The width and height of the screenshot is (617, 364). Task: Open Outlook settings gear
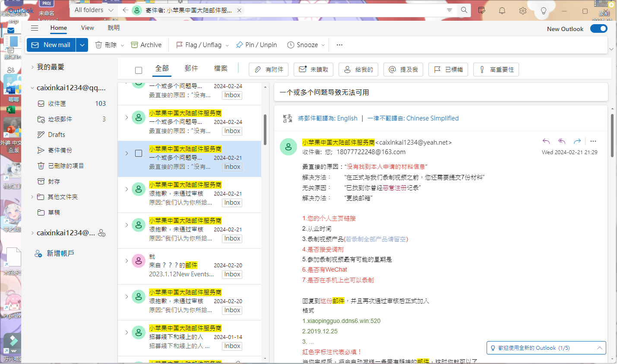523,11
